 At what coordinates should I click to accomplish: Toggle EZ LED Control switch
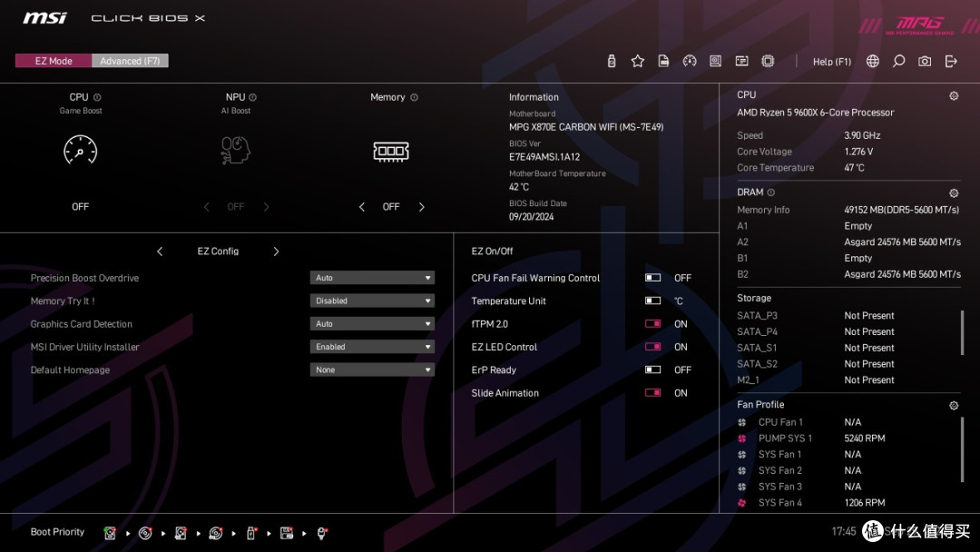click(x=652, y=347)
